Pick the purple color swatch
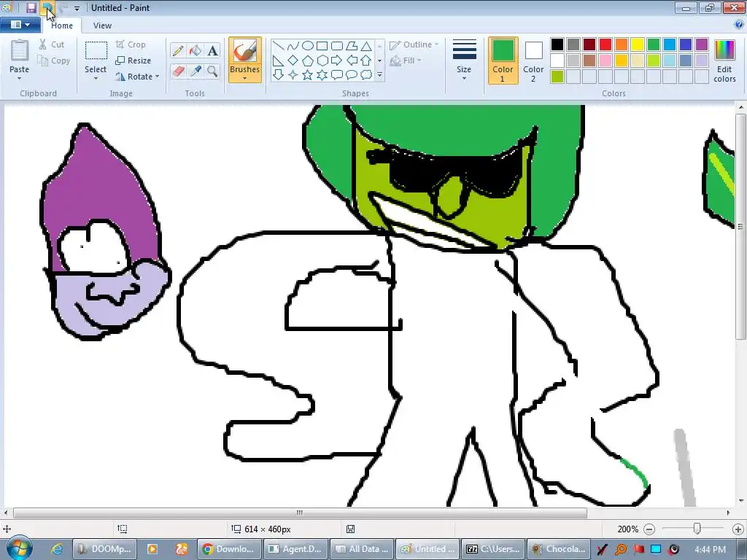The height and width of the screenshot is (560, 747). point(702,44)
